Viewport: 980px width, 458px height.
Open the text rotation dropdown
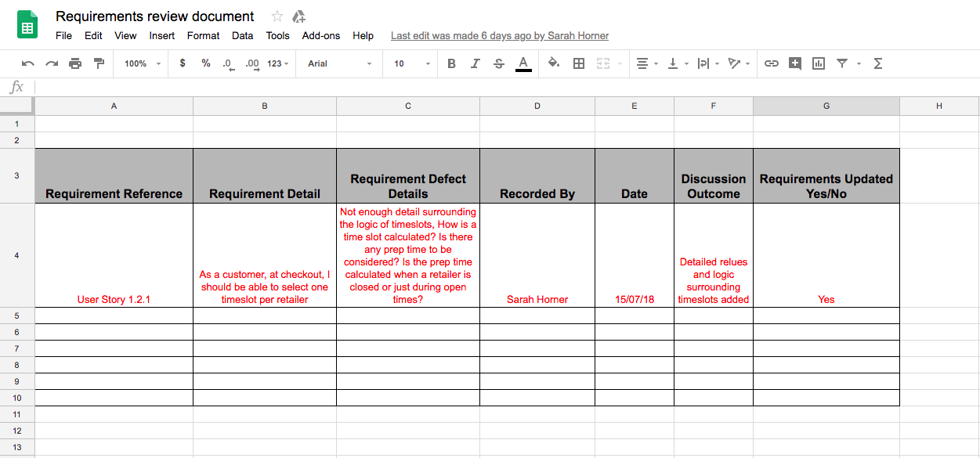(739, 63)
